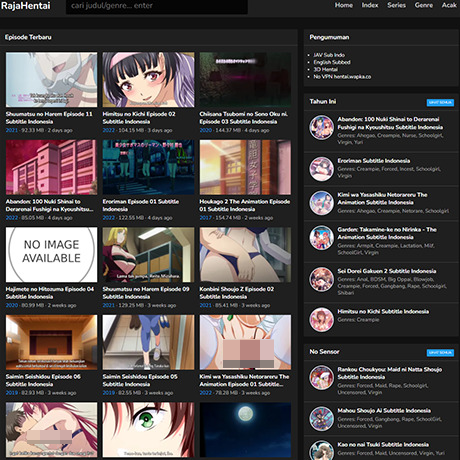Open the '3D Hentai' announcement link
460x460 pixels.
coord(325,69)
